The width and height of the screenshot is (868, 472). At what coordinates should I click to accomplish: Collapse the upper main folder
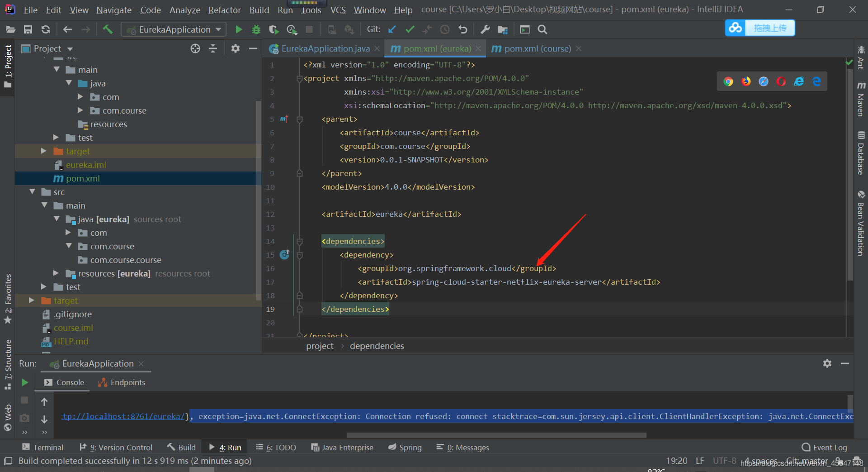(57, 70)
